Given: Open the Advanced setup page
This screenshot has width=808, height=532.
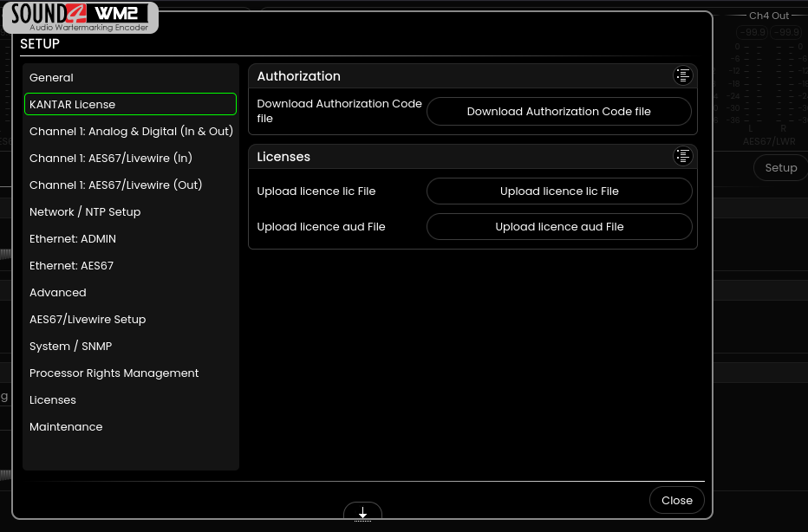Looking at the screenshot, I should (x=130, y=292).
